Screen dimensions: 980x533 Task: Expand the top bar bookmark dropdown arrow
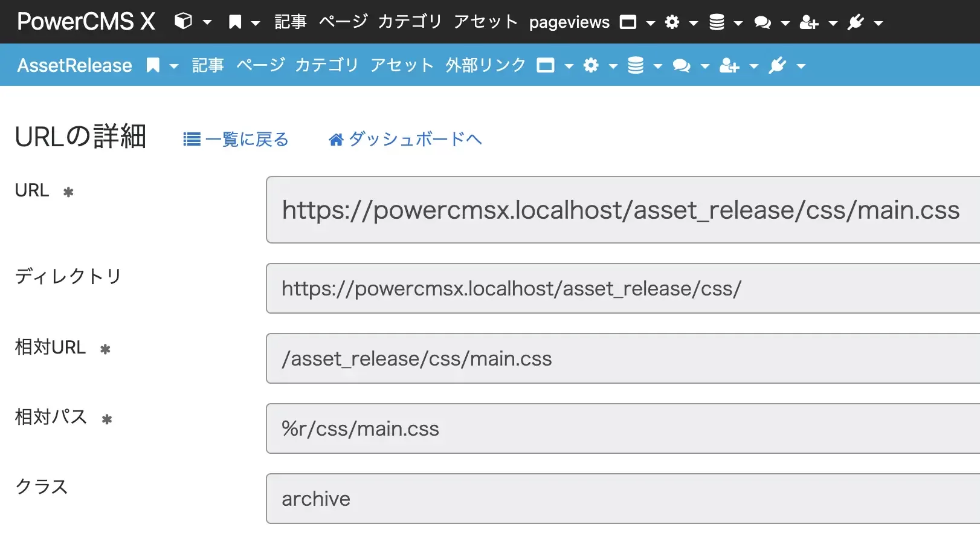click(256, 23)
